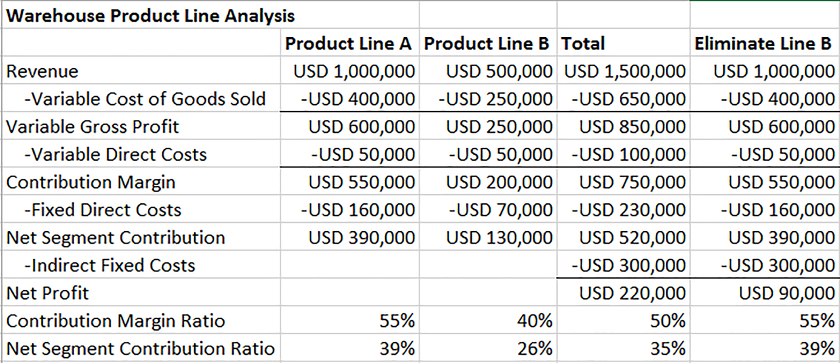Select the Eliminate Line B header cell

pyautogui.click(x=763, y=43)
